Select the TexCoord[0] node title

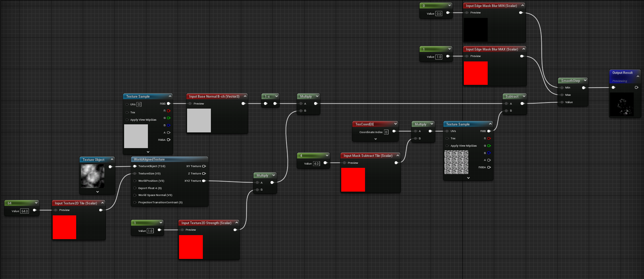tap(364, 124)
